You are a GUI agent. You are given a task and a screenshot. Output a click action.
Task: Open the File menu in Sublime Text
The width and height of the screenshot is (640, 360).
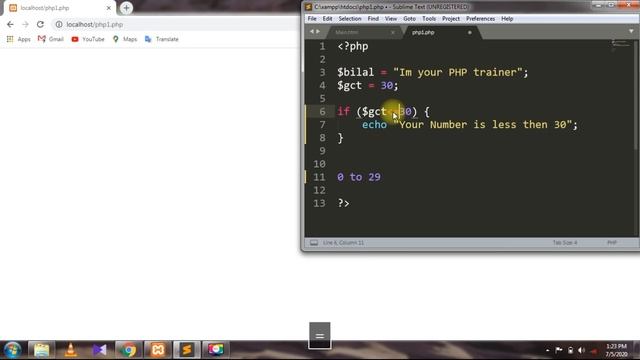[x=312, y=19]
